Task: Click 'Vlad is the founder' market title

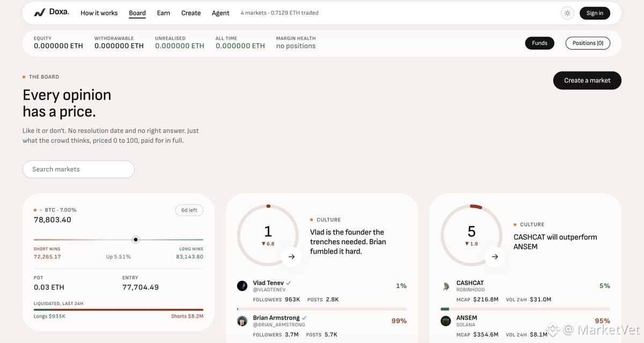Action: [x=348, y=242]
